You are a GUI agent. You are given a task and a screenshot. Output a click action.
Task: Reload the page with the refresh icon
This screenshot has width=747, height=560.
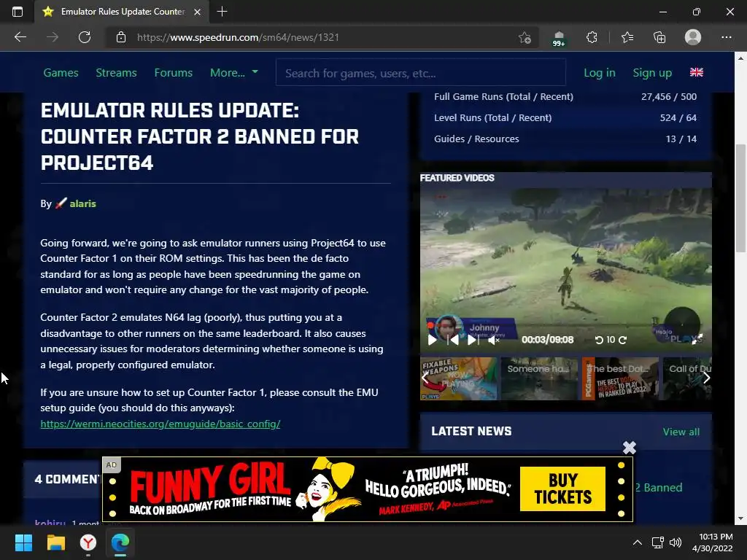85,37
